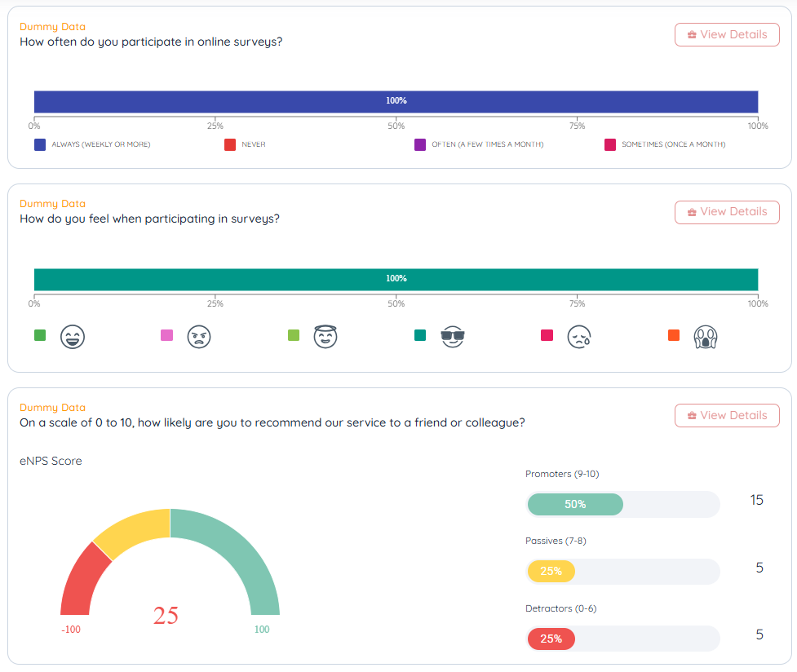Click the screaming scared emoji icon
This screenshot has height=672, width=797.
click(x=705, y=336)
